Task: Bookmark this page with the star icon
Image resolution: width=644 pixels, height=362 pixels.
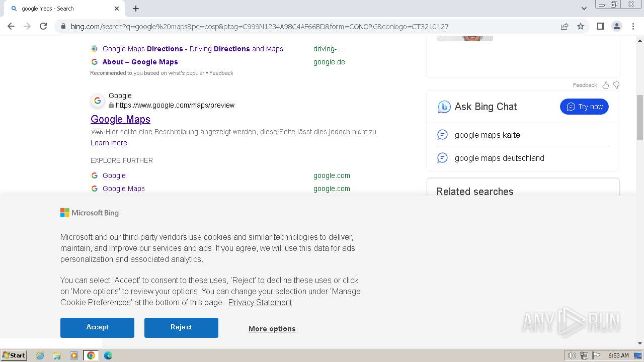Action: [x=581, y=26]
